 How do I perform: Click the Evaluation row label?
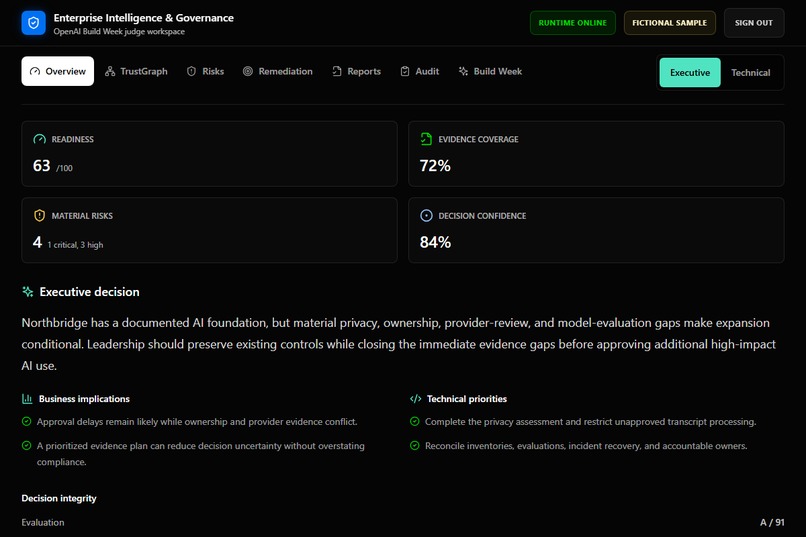pyautogui.click(x=43, y=522)
